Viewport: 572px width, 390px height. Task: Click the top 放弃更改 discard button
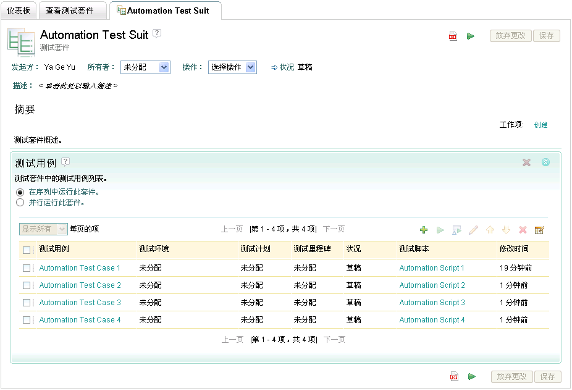[x=510, y=36]
